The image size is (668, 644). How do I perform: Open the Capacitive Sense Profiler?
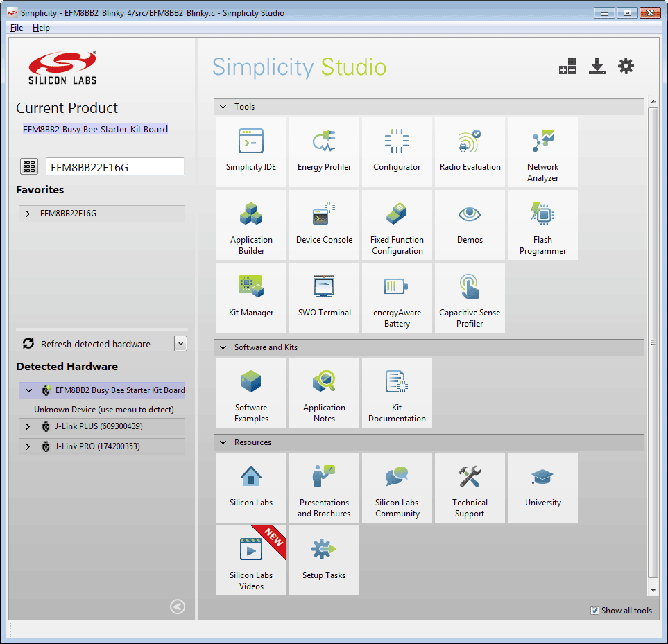470,297
